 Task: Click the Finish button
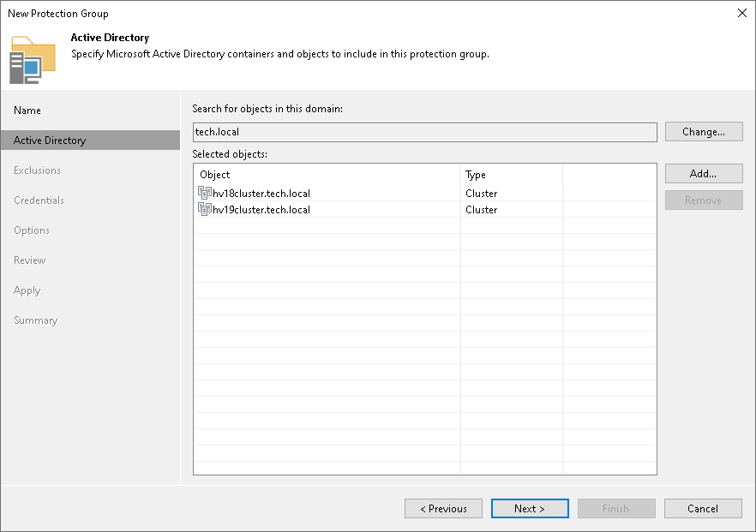(616, 508)
